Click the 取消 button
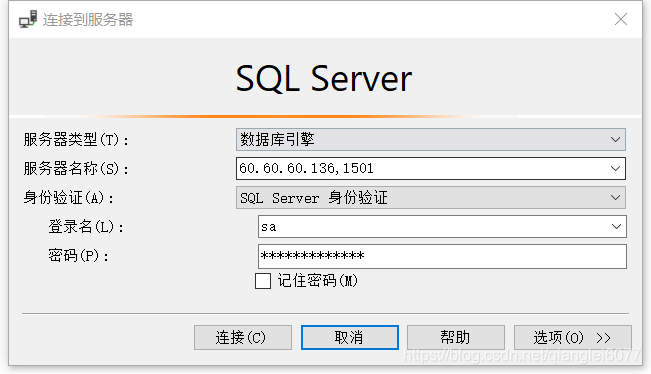Viewport: 651px width, 374px height. [x=350, y=337]
